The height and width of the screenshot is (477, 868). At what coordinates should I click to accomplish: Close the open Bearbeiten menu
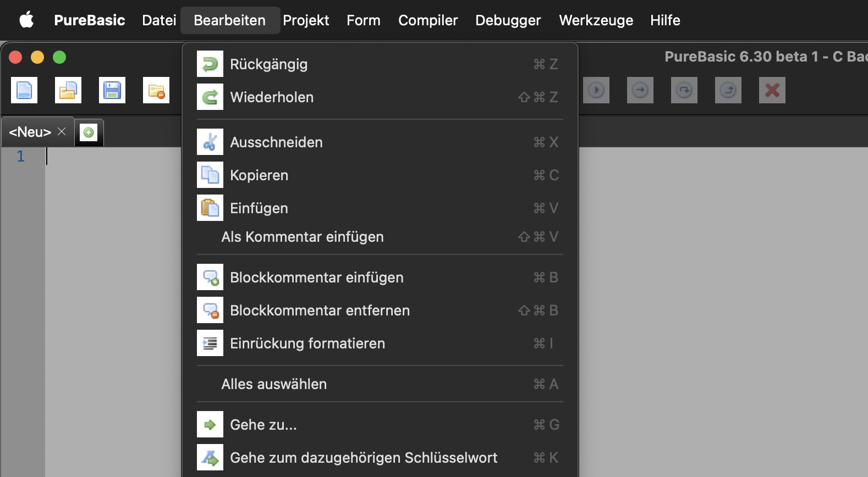pyautogui.click(x=230, y=20)
